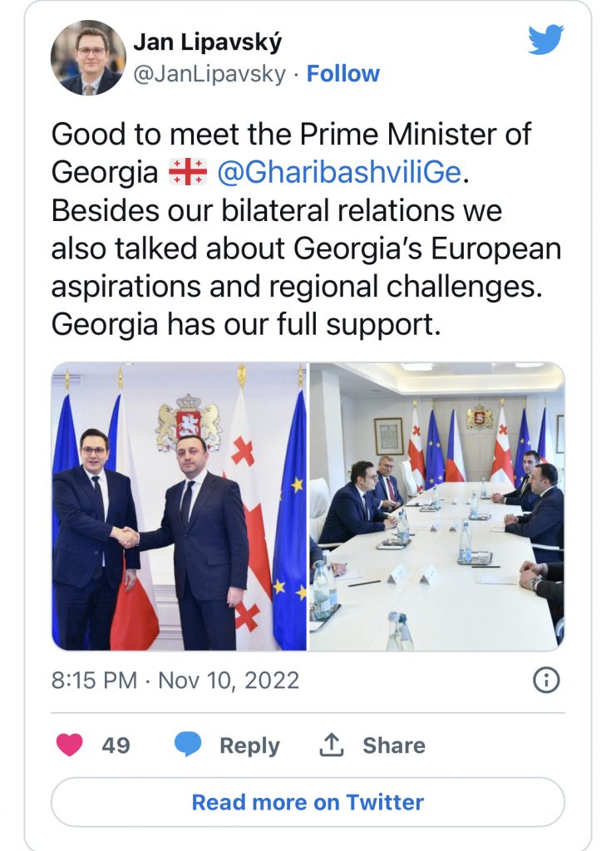Click the Reply text label
This screenshot has height=851, width=616.
(x=249, y=745)
